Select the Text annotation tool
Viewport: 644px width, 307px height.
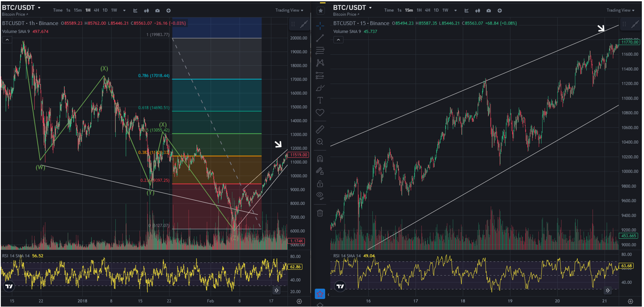coord(320,100)
